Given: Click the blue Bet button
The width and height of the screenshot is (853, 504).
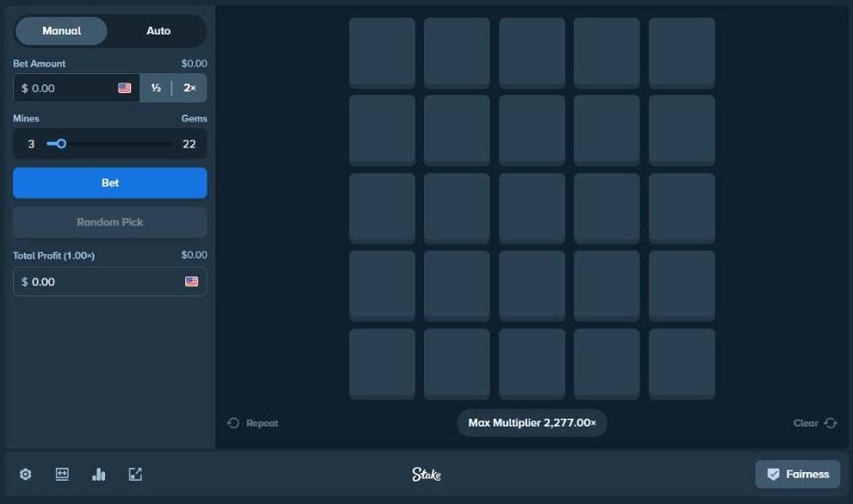Looking at the screenshot, I should tap(110, 183).
